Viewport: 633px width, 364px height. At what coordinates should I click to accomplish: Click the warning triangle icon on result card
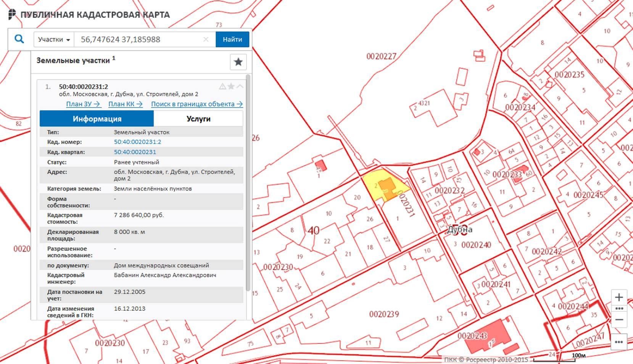click(222, 87)
